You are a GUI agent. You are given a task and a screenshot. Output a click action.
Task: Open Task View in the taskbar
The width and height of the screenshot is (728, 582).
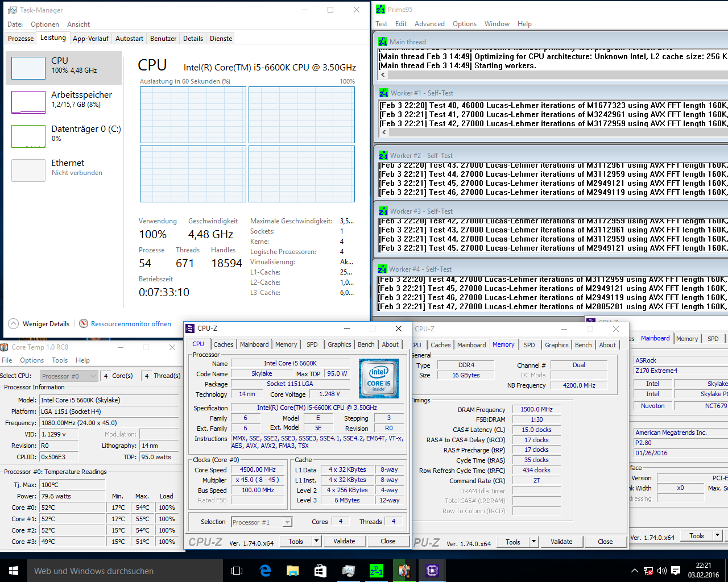tap(237, 571)
